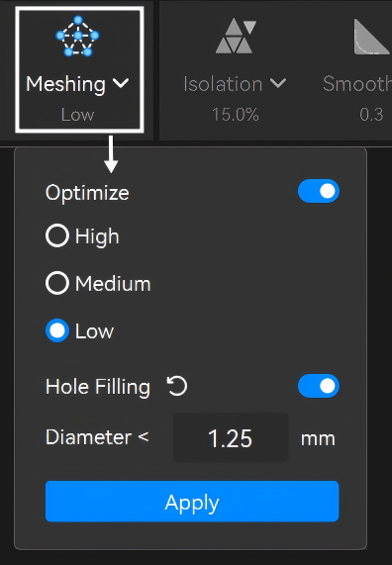Choose the Medium optimize radio option
392x565 pixels.
pyautogui.click(x=57, y=283)
